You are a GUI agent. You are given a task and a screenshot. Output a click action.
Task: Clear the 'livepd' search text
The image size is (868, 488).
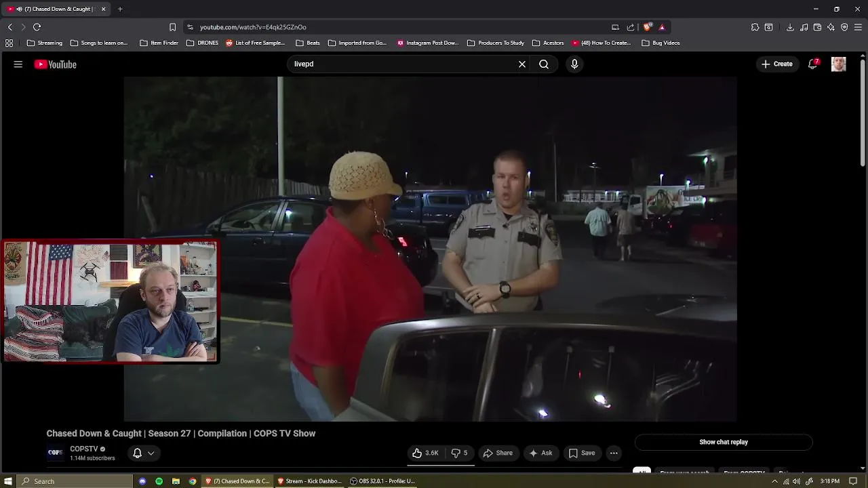pos(522,64)
